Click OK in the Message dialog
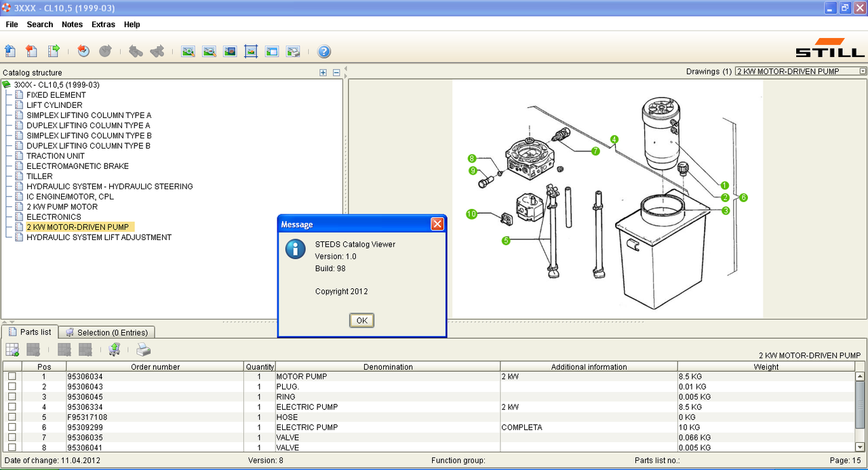 (x=361, y=320)
